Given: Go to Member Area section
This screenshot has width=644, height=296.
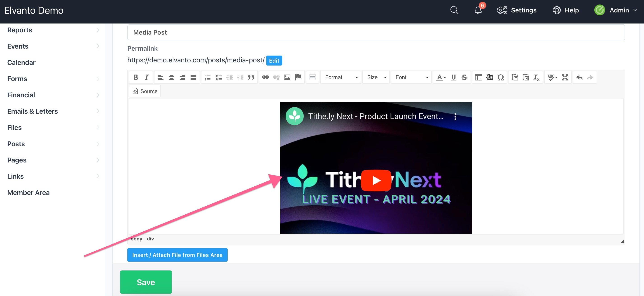Looking at the screenshot, I should pyautogui.click(x=28, y=193).
